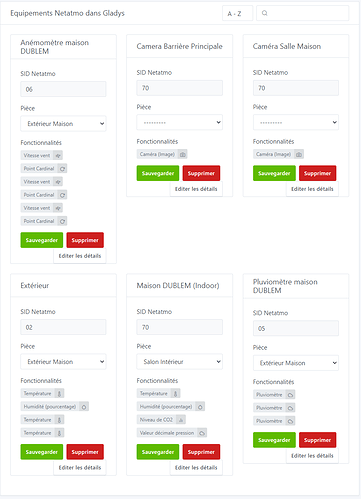This screenshot has height=499, width=361.
Task: Delete the Pluviomètre maison DUBLEM device
Action: tap(317, 440)
